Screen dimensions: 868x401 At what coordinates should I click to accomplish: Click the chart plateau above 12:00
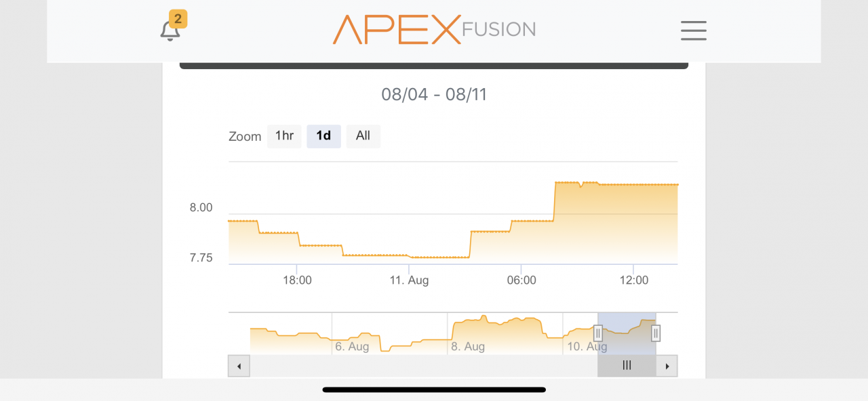click(633, 184)
